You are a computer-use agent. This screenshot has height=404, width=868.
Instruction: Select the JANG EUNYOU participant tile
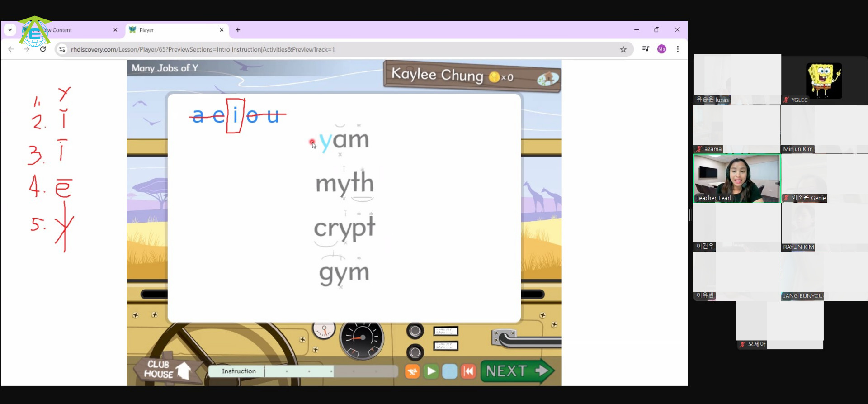(x=825, y=276)
